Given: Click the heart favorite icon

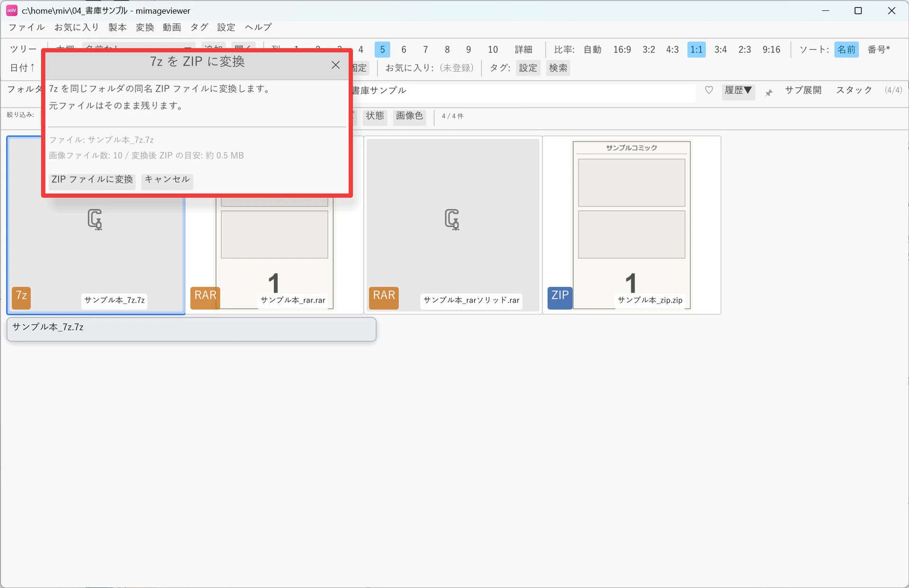Looking at the screenshot, I should [x=709, y=90].
